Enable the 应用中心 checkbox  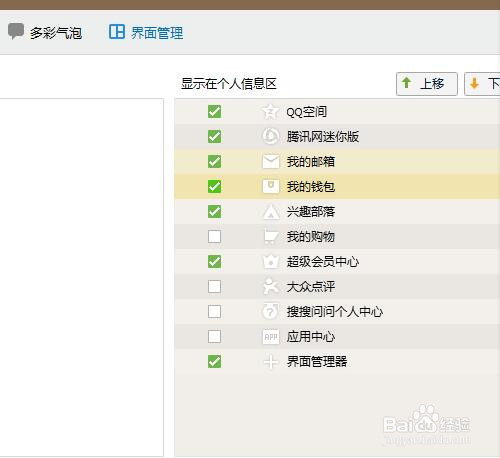[214, 337]
